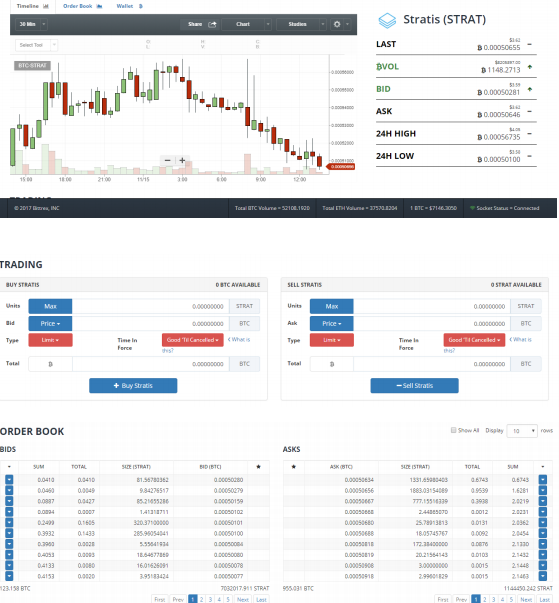Click the BVOL row label
Viewport: 559px width, 603px height.
[x=388, y=67]
